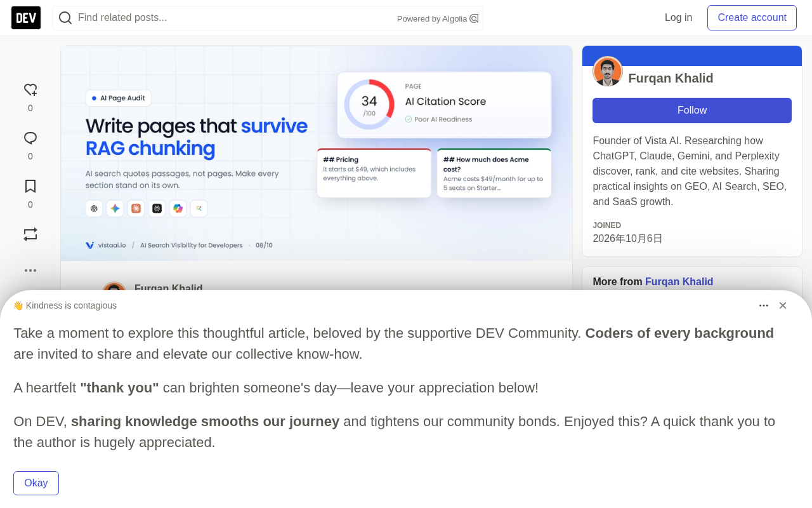Viewport: 812px width, 508px height.
Task: Add a heart reaction to the post
Action: 30,90
